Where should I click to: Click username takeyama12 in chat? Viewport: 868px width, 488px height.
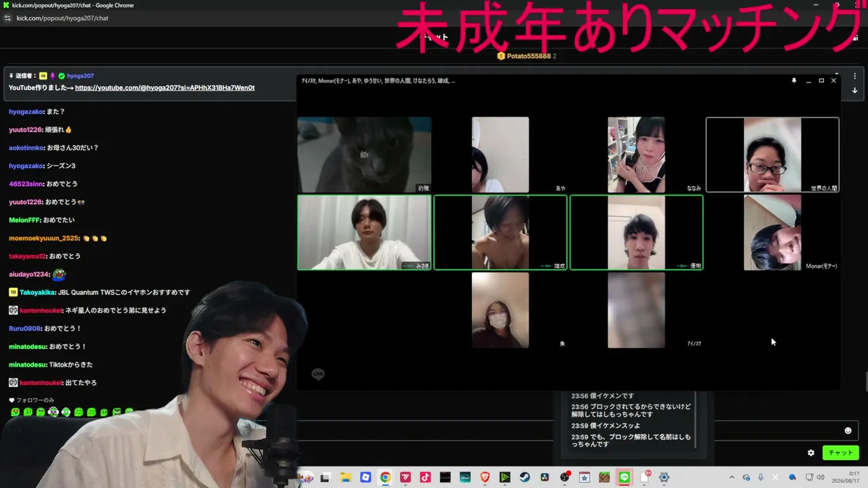point(27,256)
